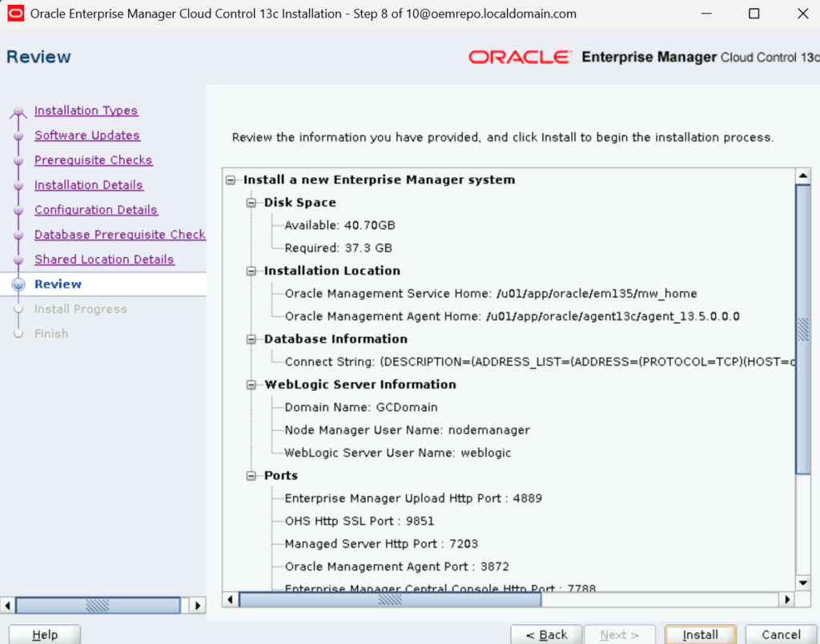Select the current Review step
This screenshot has height=644, width=820.
click(x=58, y=284)
